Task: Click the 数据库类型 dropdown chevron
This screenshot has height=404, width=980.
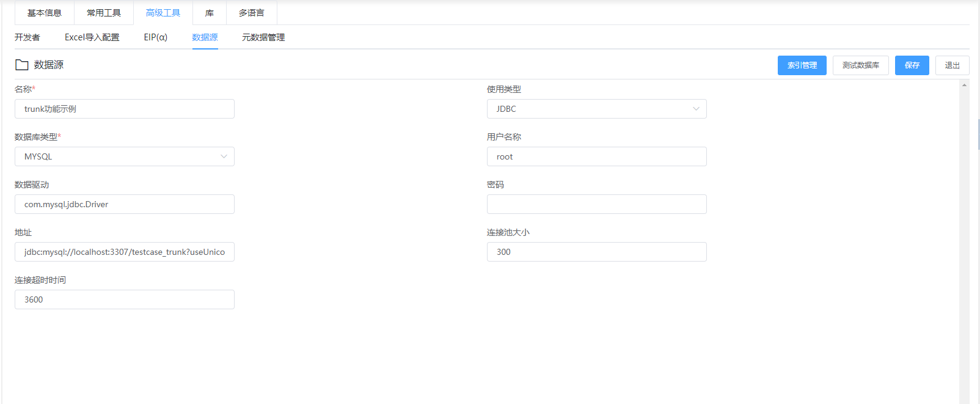Action: click(224, 156)
